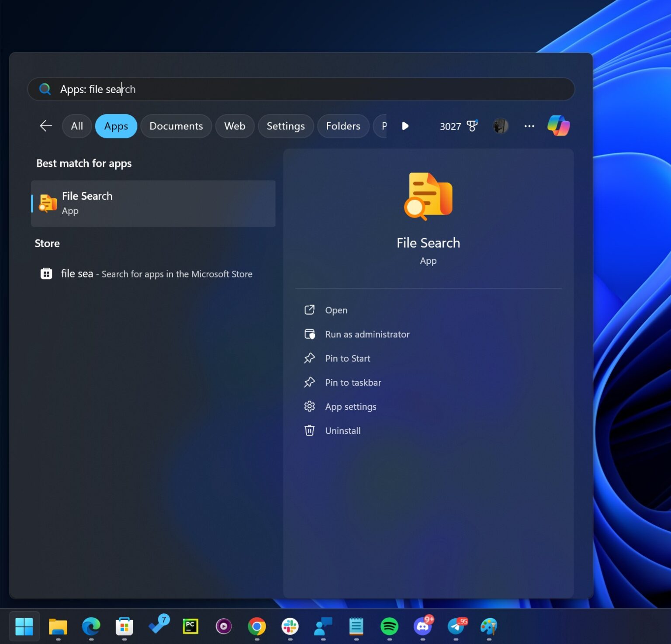
Task: Open the File Search app icon
Action: tap(48, 203)
